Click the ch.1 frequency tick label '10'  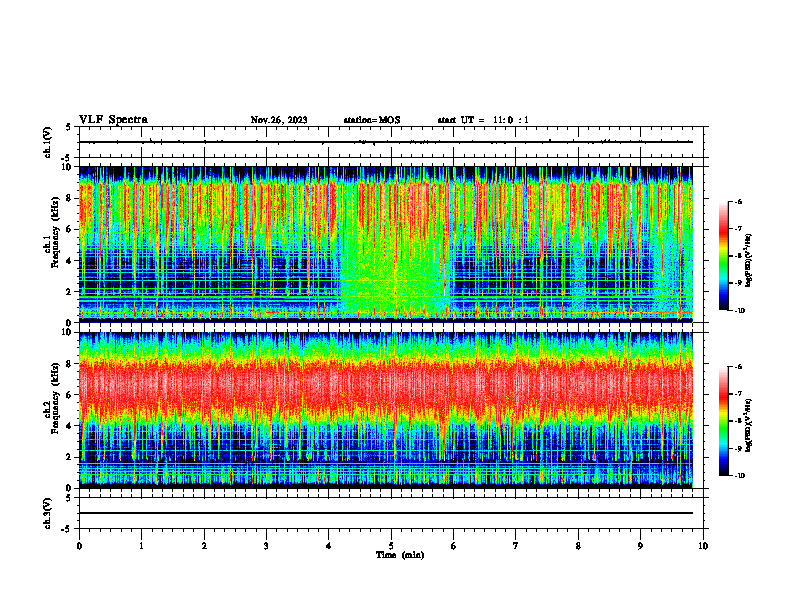tap(66, 167)
